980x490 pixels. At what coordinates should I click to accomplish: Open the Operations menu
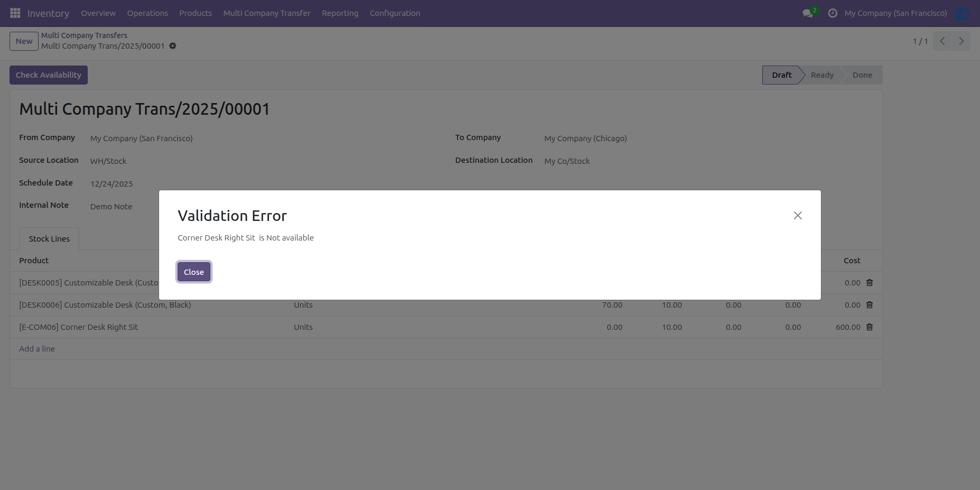coord(147,13)
